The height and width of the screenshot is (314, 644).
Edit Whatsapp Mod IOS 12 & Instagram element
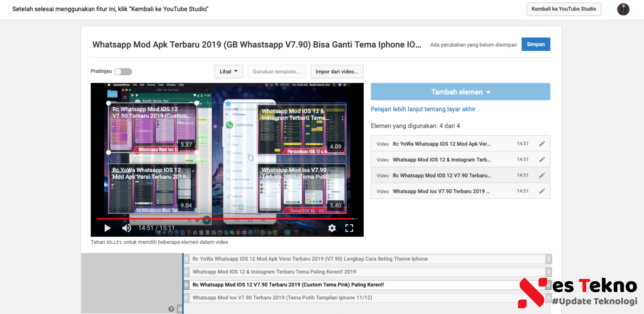(x=542, y=160)
